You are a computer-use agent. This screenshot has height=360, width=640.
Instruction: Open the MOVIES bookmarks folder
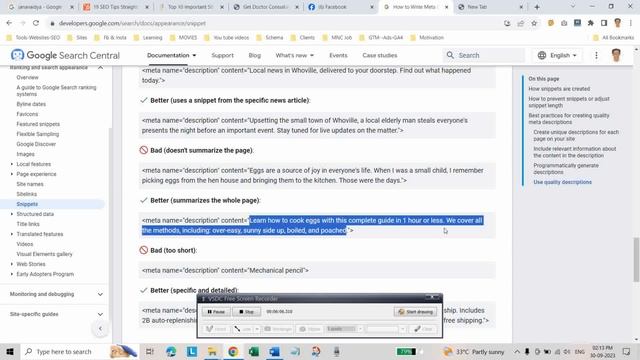[183, 38]
